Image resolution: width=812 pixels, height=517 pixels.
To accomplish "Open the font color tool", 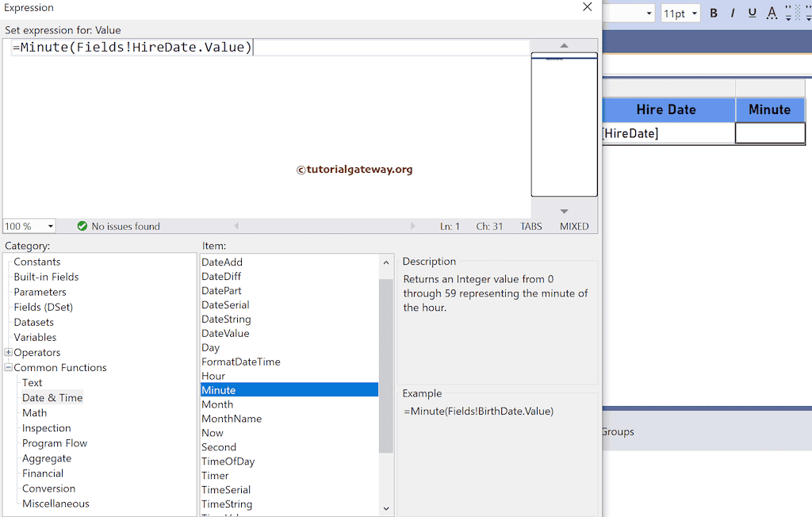I will pyautogui.click(x=771, y=13).
